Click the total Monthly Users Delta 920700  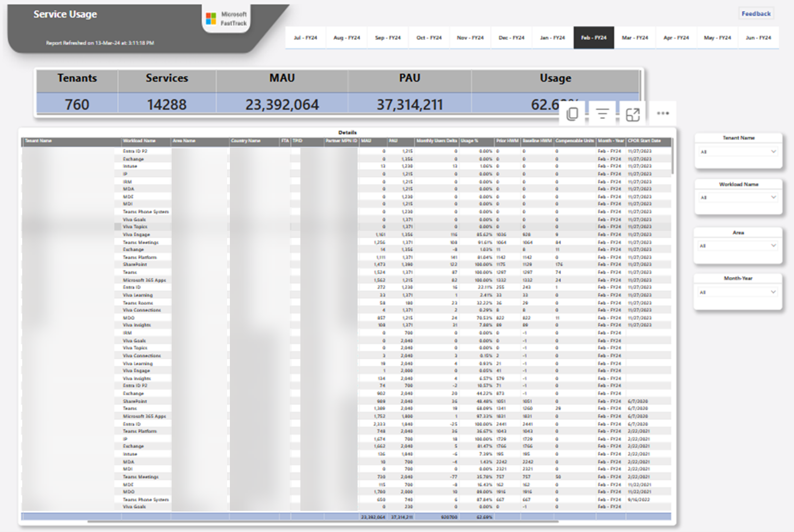(449, 517)
